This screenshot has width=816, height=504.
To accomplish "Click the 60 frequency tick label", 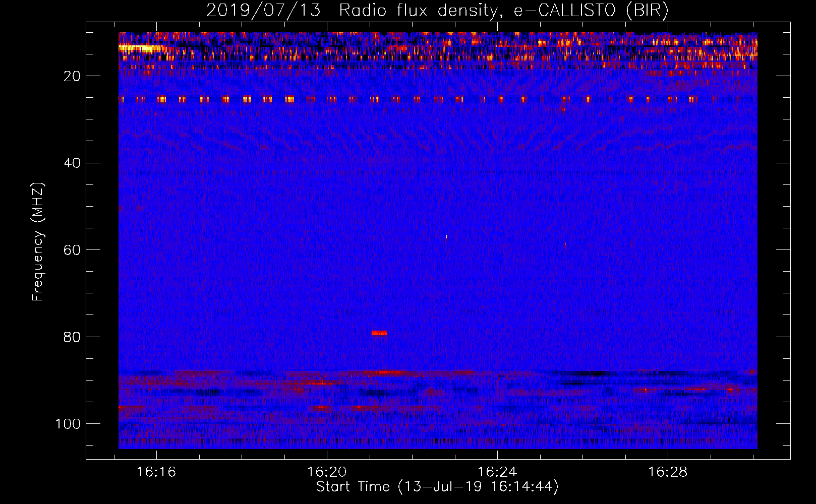I will [73, 250].
